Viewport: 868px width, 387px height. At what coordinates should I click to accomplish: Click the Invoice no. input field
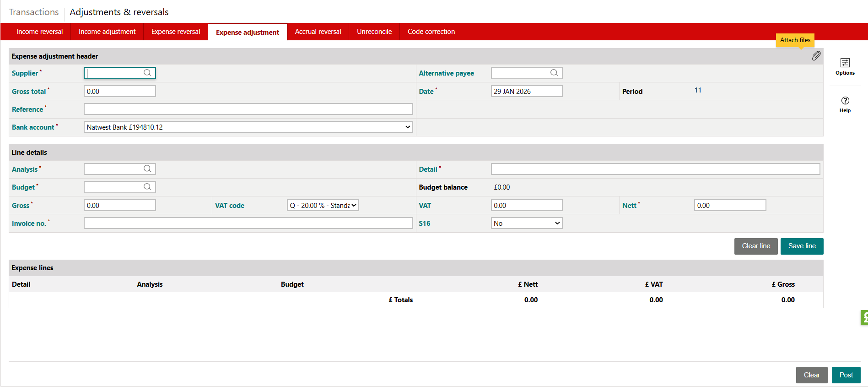click(248, 223)
